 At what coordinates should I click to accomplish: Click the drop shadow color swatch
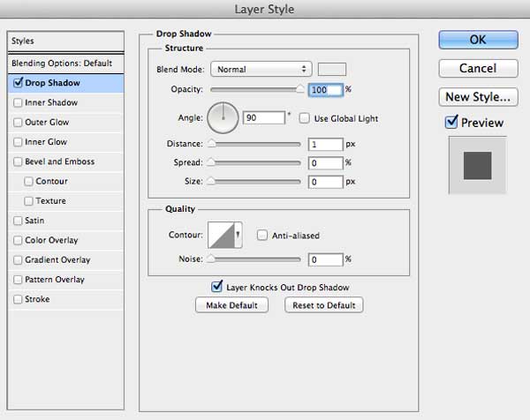pyautogui.click(x=332, y=70)
